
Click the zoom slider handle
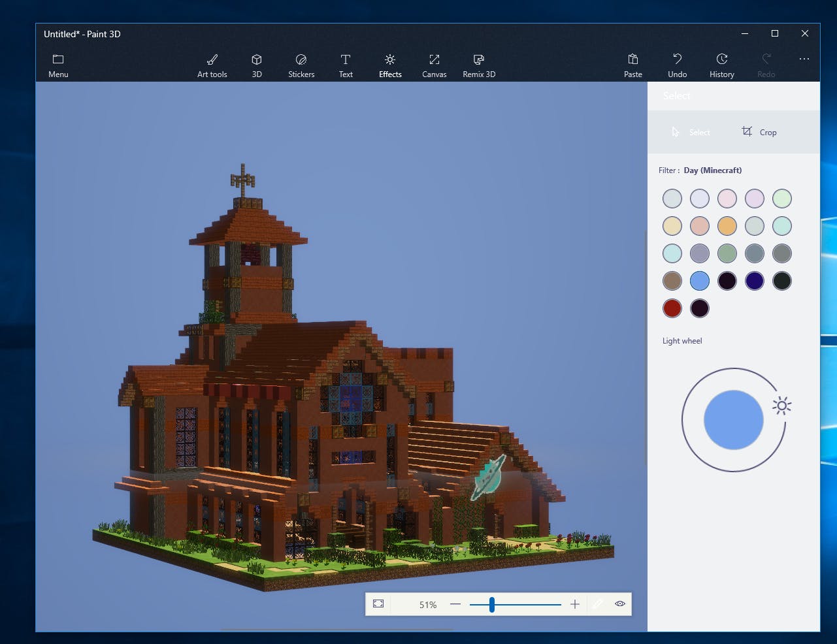pos(492,604)
